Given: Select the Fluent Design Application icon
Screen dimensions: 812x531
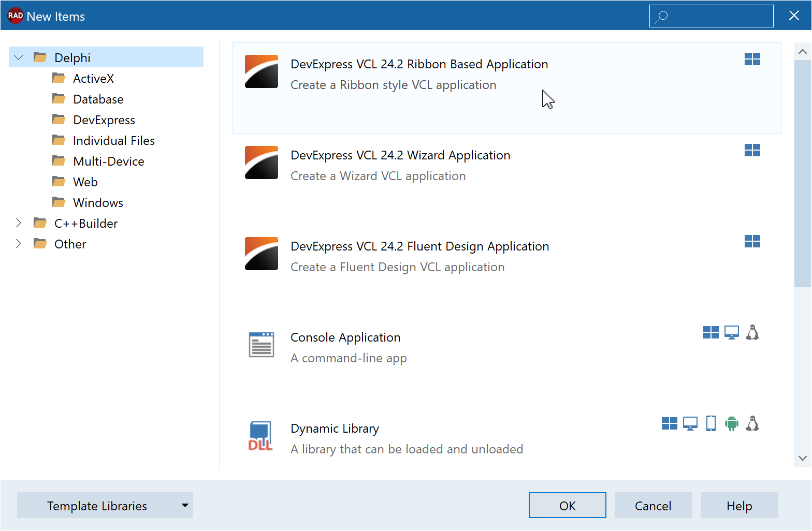Looking at the screenshot, I should (x=261, y=254).
